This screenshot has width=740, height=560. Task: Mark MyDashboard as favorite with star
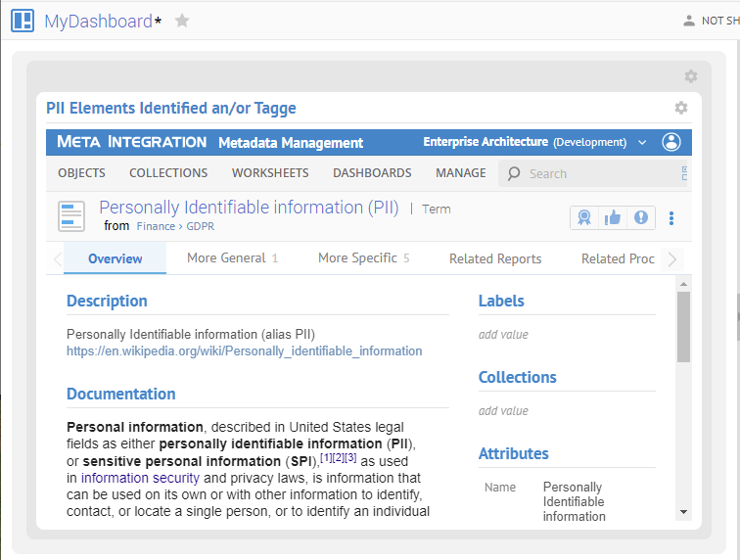coord(182,21)
